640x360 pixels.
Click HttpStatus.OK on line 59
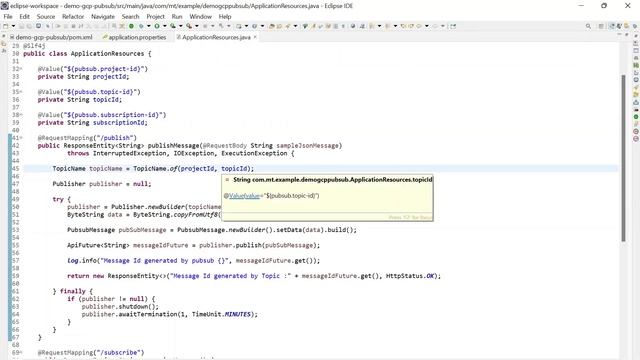point(410,276)
